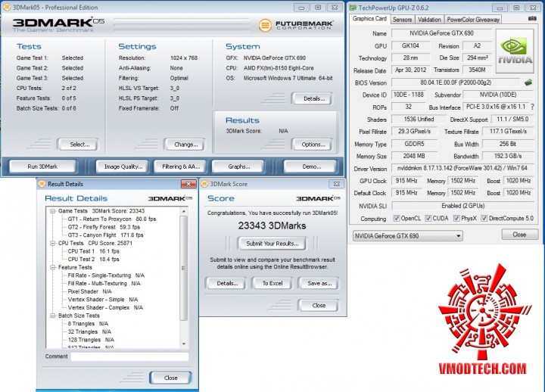Select GT2 - Firefly Forest row
Screen dimensions: 545x392
point(104,227)
